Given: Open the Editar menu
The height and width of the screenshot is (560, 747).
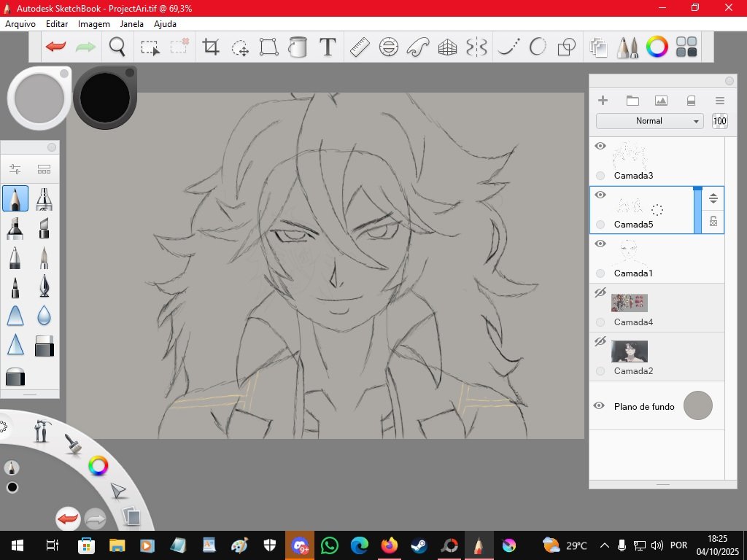Looking at the screenshot, I should coord(57,24).
